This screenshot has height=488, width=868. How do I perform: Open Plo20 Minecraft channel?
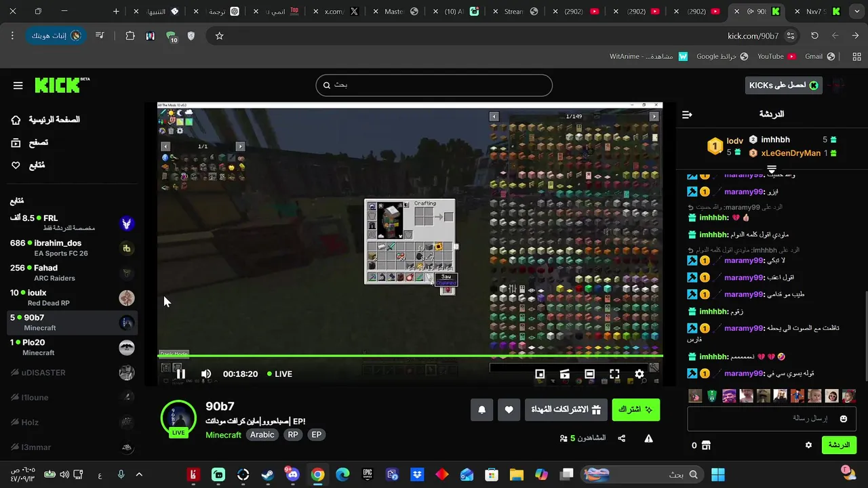(x=73, y=347)
